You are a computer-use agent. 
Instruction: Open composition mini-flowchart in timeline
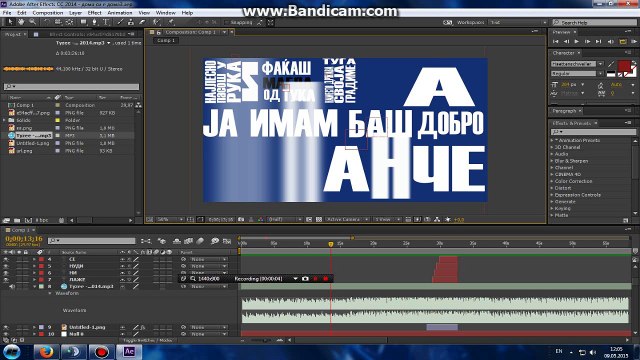(x=146, y=241)
